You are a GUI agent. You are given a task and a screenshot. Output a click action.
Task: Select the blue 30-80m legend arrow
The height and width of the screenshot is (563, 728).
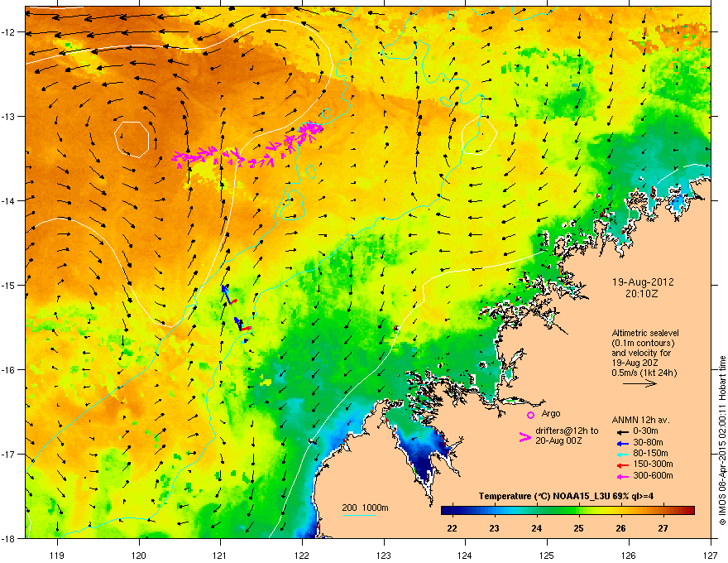coord(623,443)
